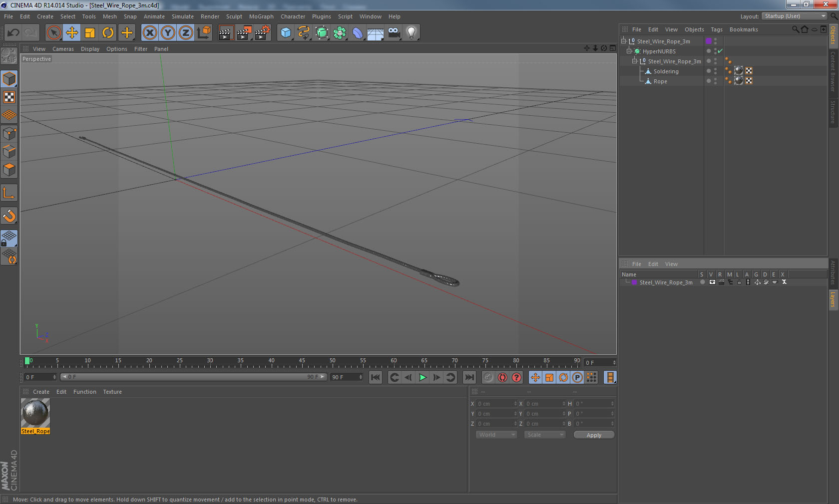Open the Sculpt menu
The image size is (839, 504).
pos(234,16)
